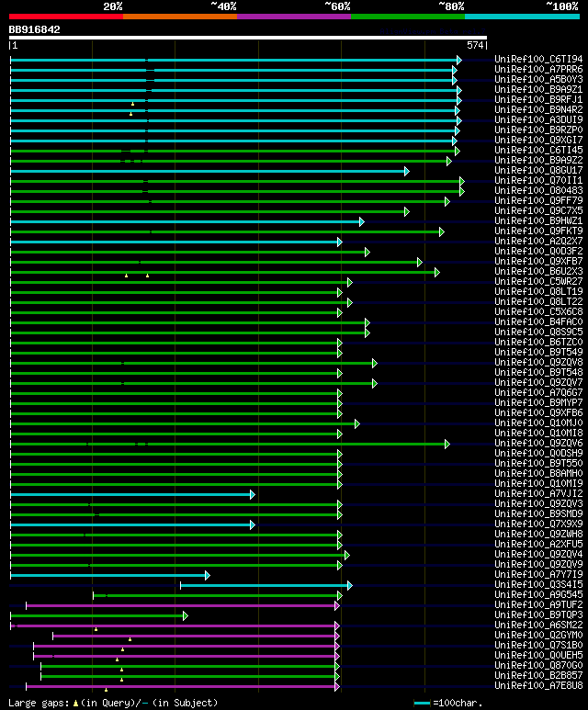Viewport: 588px width, 710px height.
Task: Select hit label UniRef100_A3DUI9
Action: [538, 119]
